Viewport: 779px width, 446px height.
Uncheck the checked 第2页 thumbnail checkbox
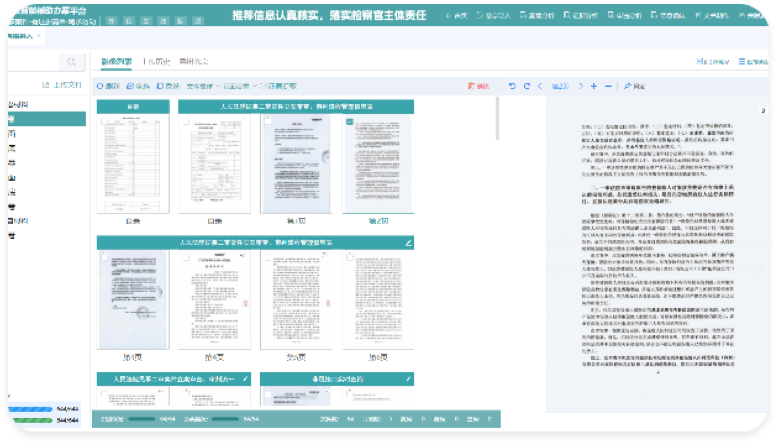[349, 121]
